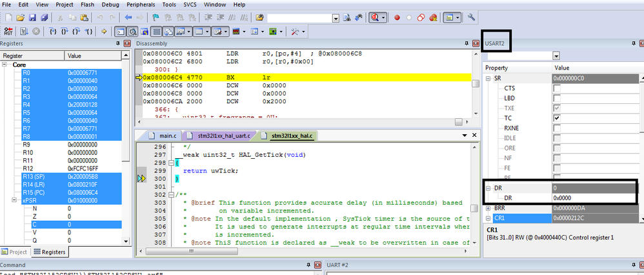Open the Peripherals menu
The height and width of the screenshot is (275, 644).
141,5
